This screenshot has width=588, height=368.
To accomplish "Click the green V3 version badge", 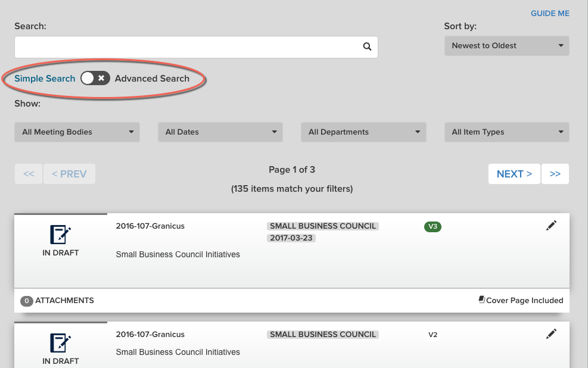I will point(433,226).
